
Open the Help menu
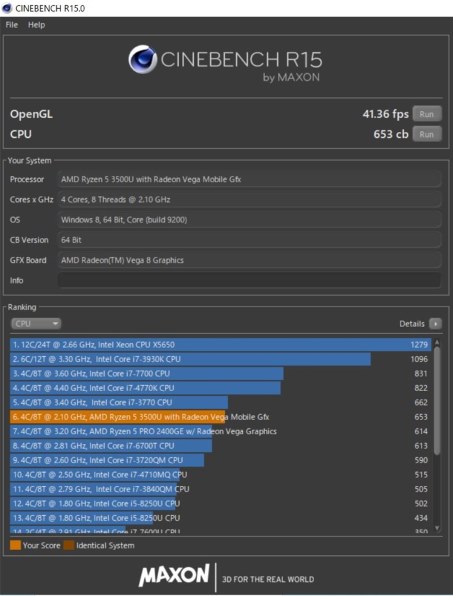pyautogui.click(x=36, y=25)
